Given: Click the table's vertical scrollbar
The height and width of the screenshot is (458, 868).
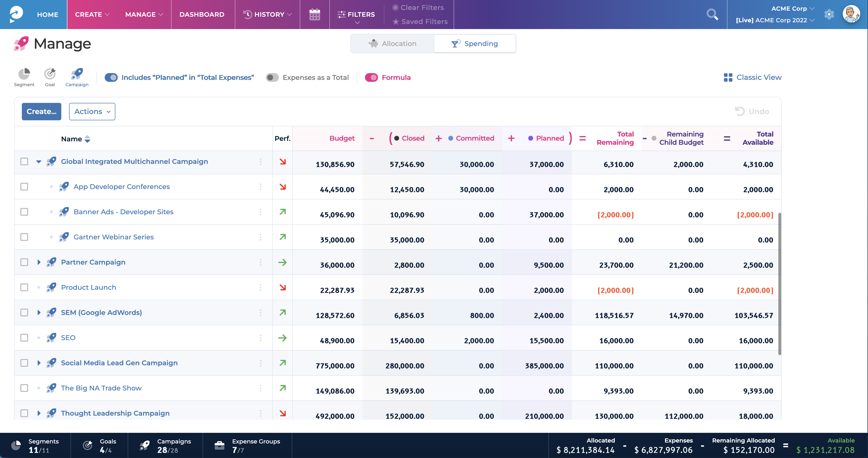Looking at the screenshot, I should coord(779,283).
